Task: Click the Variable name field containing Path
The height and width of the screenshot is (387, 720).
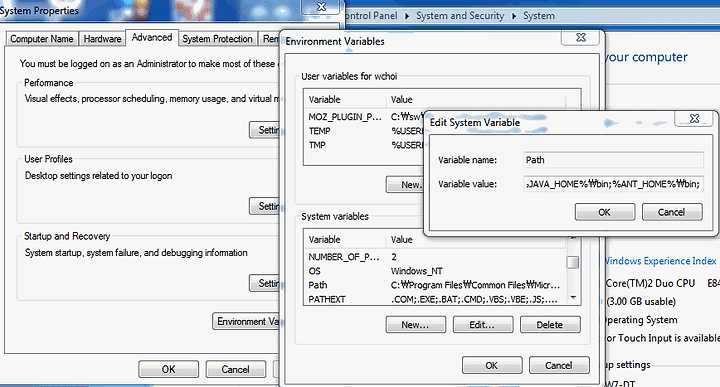Action: pyautogui.click(x=613, y=160)
